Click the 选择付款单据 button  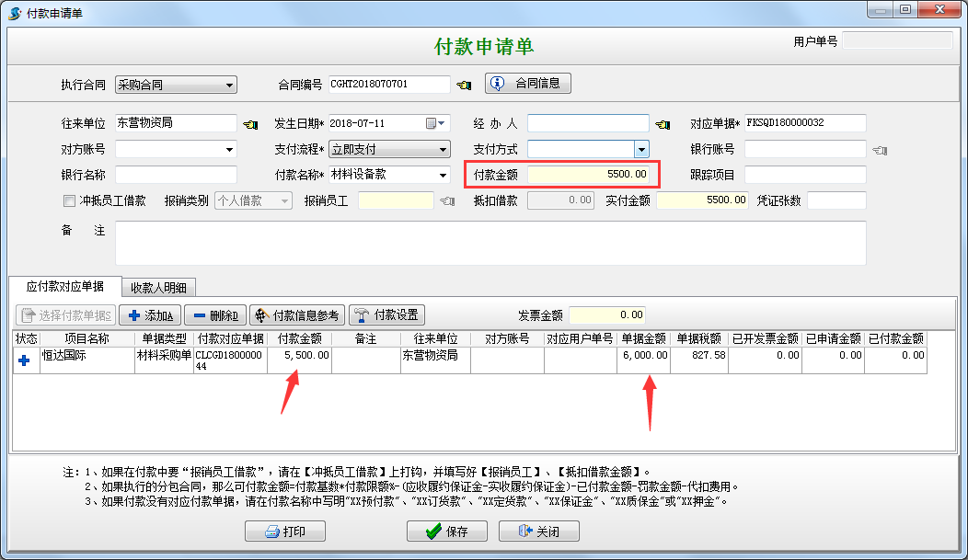tap(66, 315)
